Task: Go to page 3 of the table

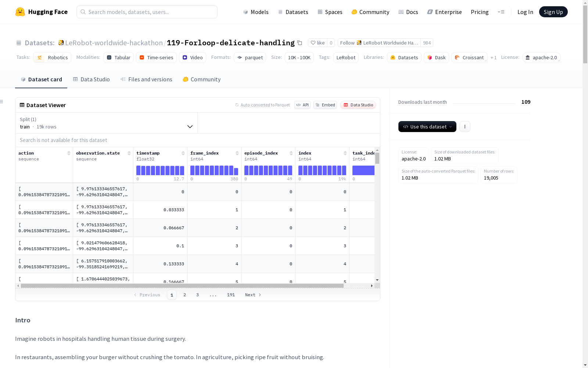Action: [x=197, y=295]
